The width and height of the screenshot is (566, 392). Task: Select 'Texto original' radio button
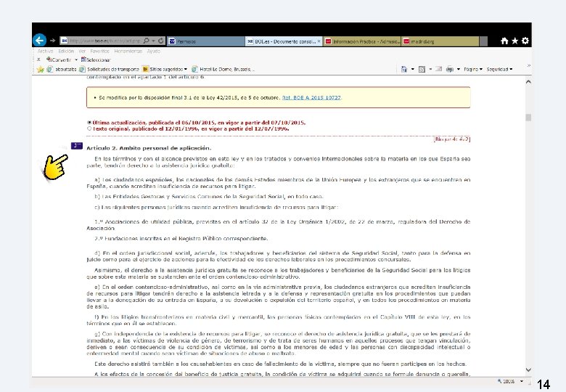pos(89,128)
